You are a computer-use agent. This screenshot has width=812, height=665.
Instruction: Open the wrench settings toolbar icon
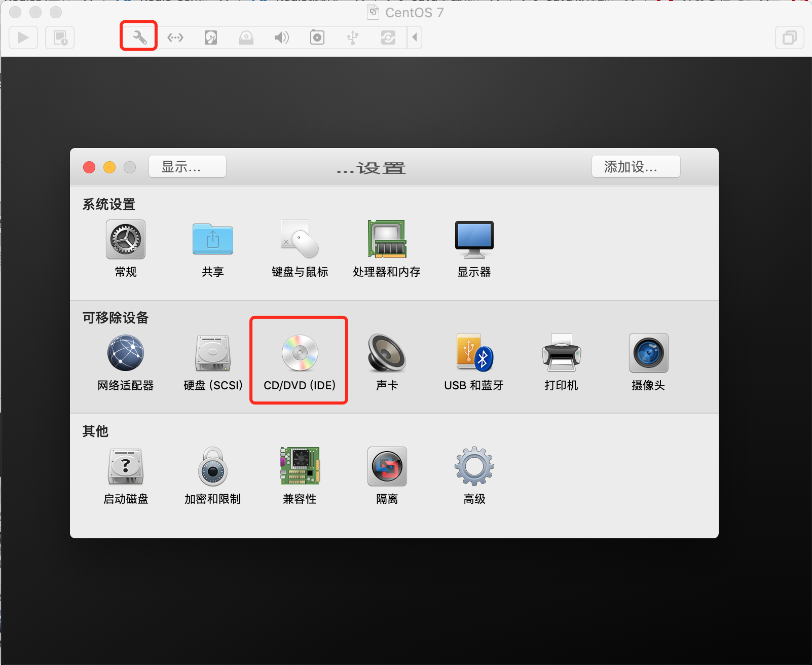[x=139, y=38]
